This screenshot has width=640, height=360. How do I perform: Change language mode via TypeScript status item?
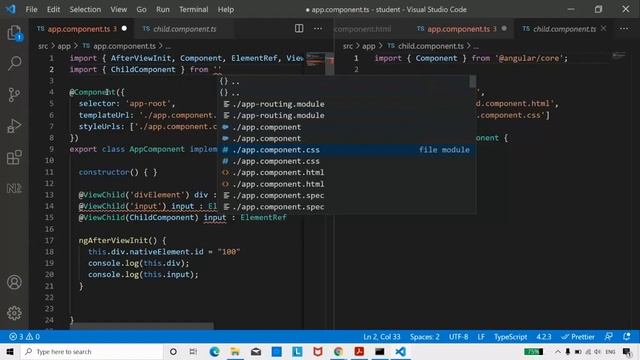point(510,337)
